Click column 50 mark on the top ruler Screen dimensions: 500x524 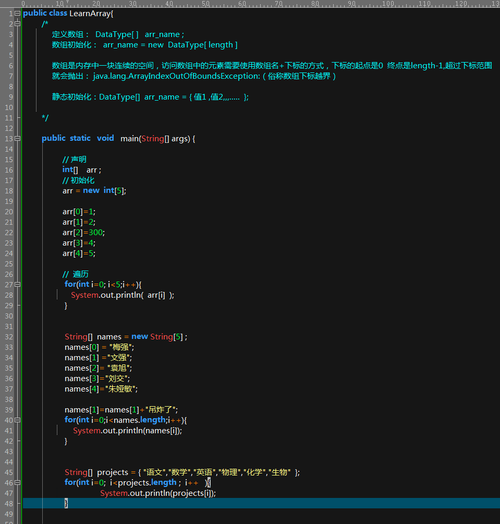(205, 4)
